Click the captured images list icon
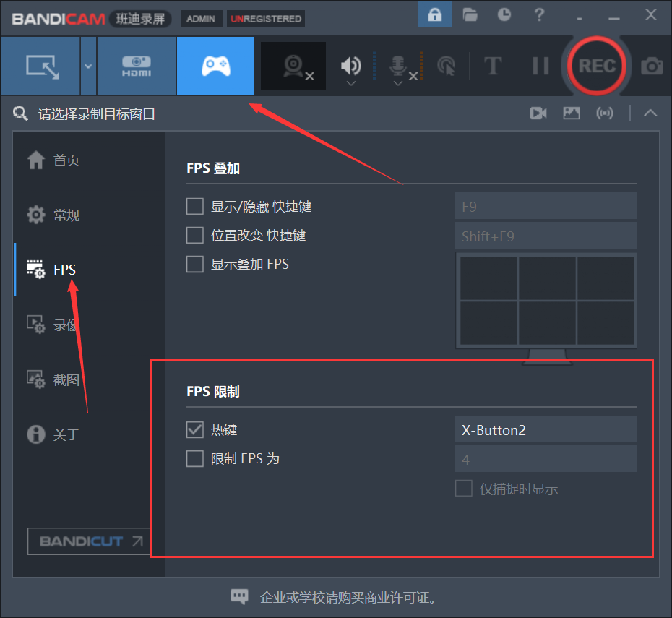The height and width of the screenshot is (618, 672). click(x=572, y=113)
